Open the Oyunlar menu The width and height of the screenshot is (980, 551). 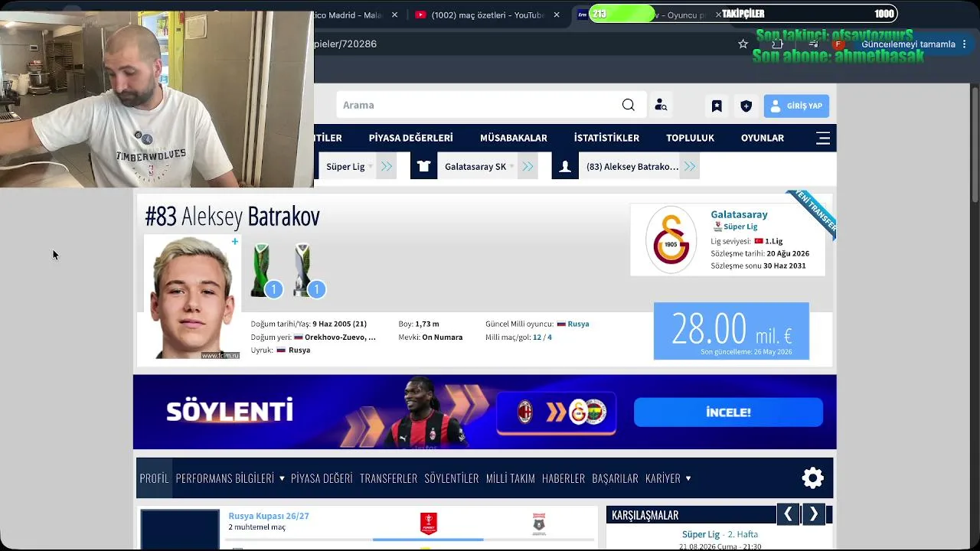(763, 138)
